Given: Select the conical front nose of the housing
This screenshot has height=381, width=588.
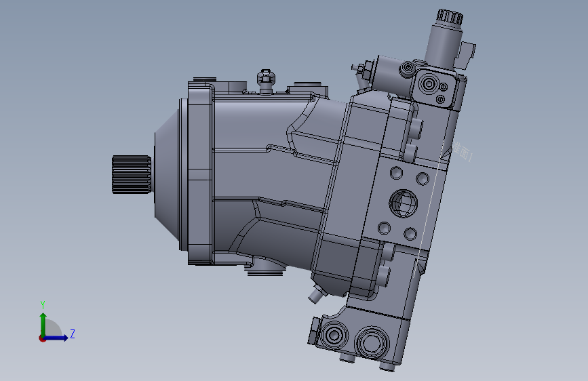Looking at the screenshot, I should (x=167, y=174).
